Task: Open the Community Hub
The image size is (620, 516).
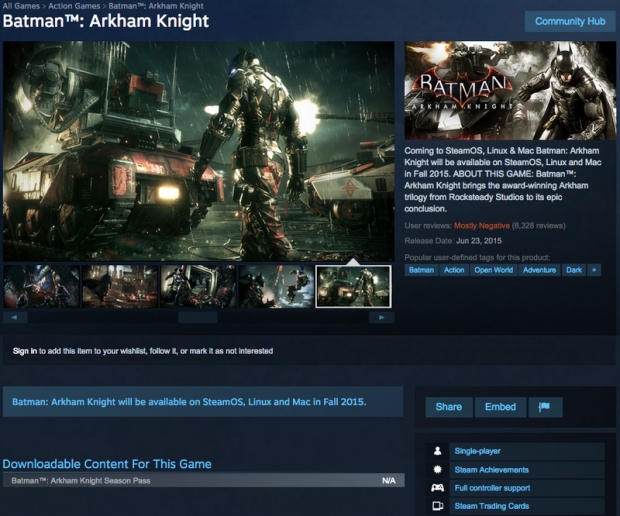Action: point(570,21)
